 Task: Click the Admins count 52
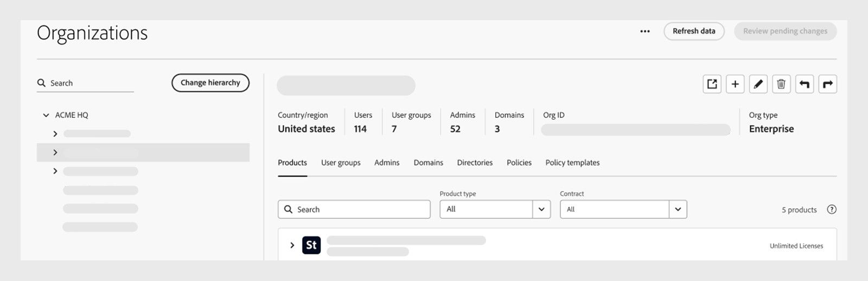pos(455,129)
